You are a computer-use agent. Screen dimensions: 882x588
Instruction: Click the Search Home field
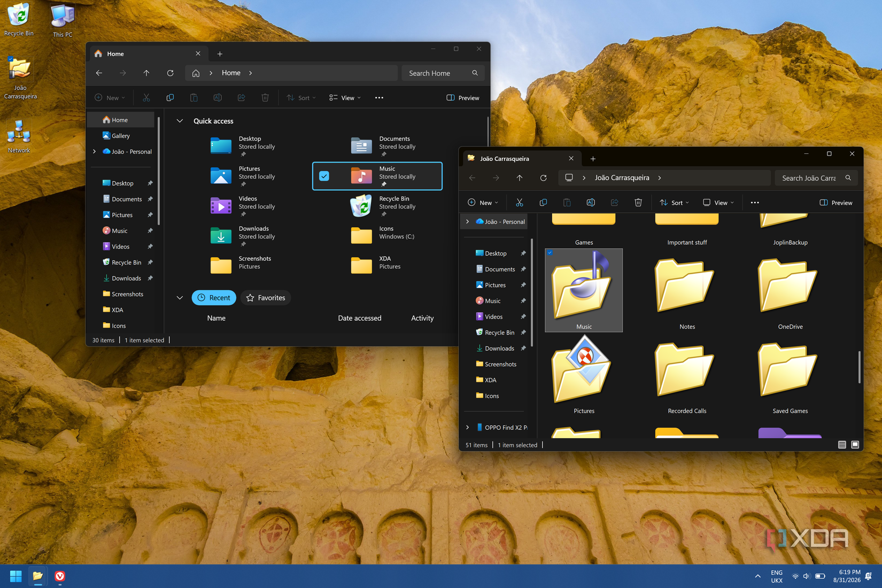click(x=443, y=73)
